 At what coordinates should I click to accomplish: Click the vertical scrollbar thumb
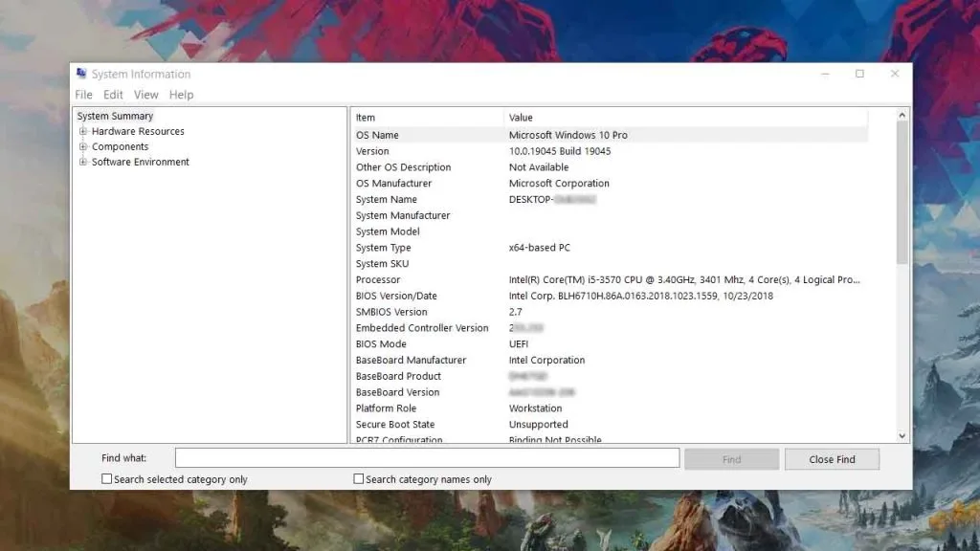point(902,191)
